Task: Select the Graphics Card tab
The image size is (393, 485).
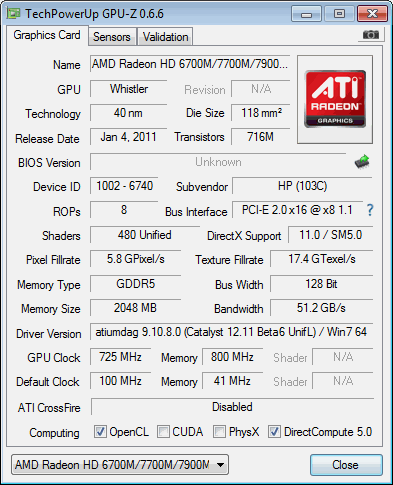Action: 47,35
